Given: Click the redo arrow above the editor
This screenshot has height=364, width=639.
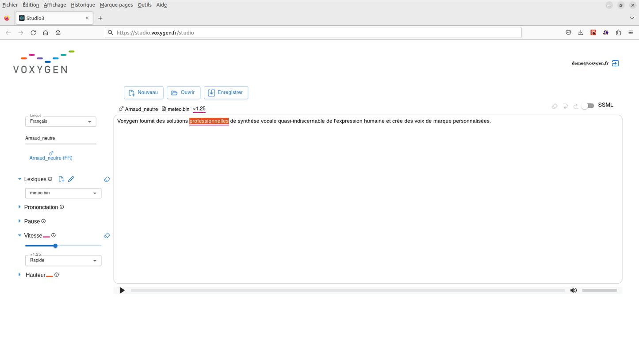Looking at the screenshot, I should coord(576,106).
